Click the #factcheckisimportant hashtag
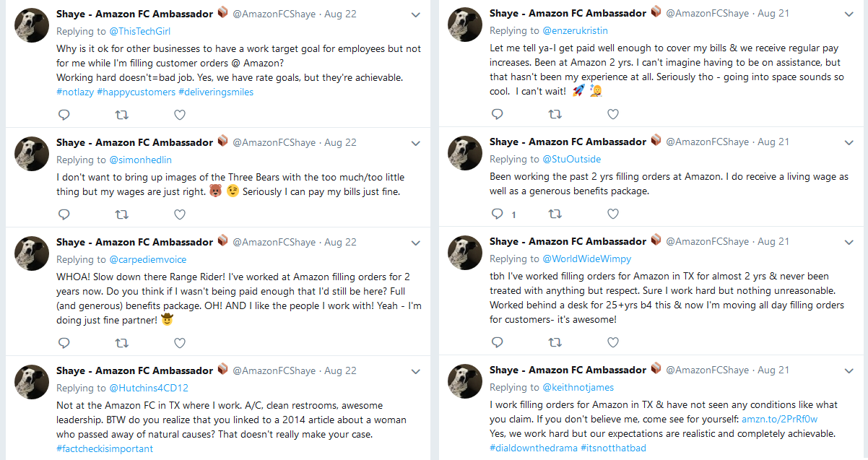 coord(104,448)
